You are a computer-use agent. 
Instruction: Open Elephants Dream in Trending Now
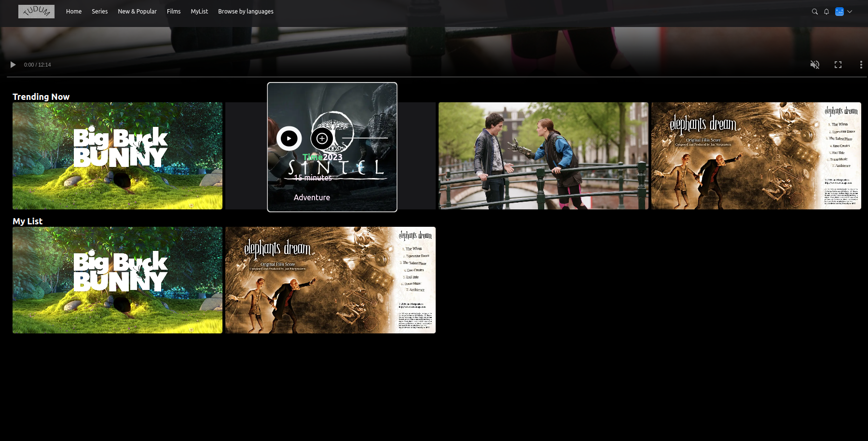pos(756,156)
